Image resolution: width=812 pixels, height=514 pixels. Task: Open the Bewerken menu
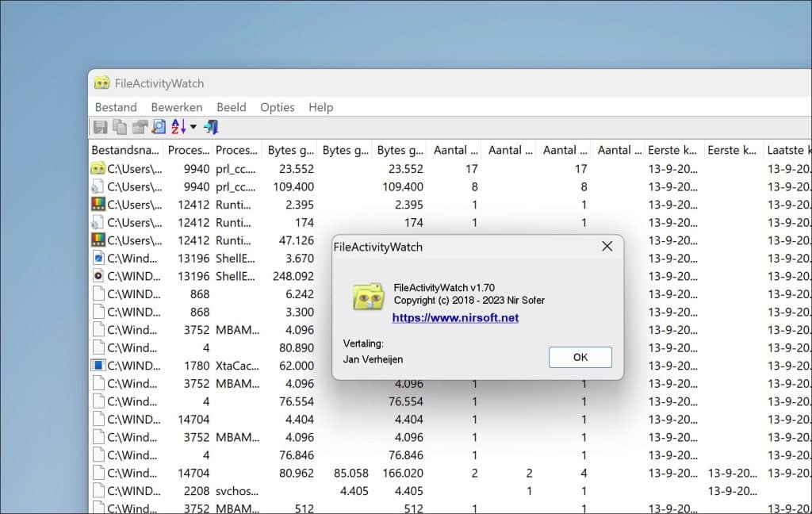[x=177, y=107]
